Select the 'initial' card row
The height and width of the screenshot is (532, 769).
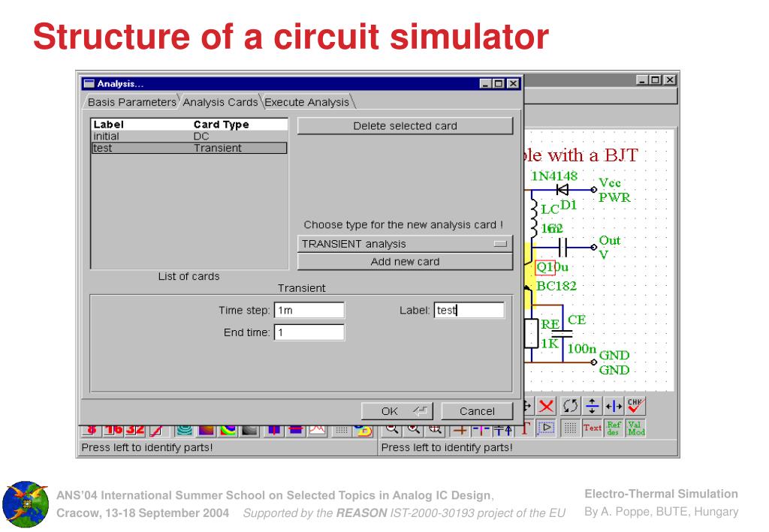189,136
